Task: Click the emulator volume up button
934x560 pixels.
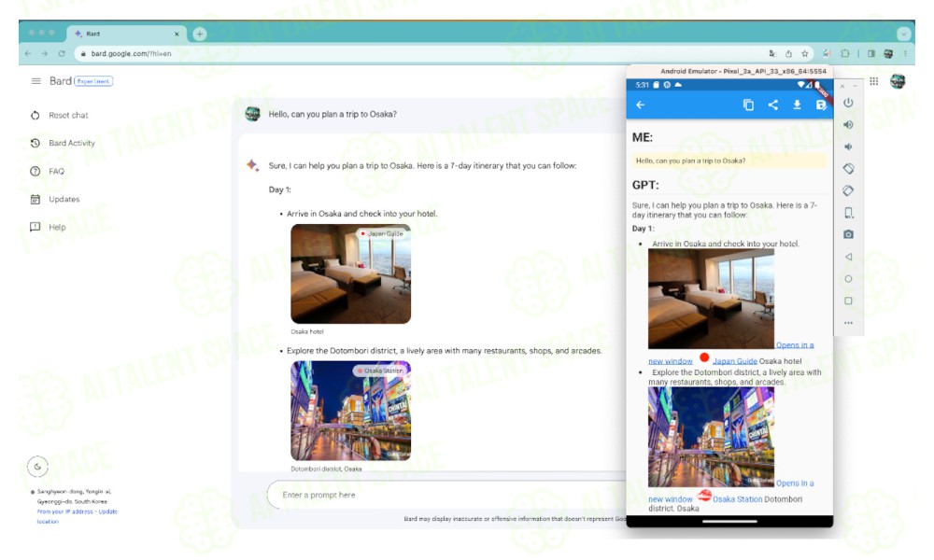Action: click(848, 125)
